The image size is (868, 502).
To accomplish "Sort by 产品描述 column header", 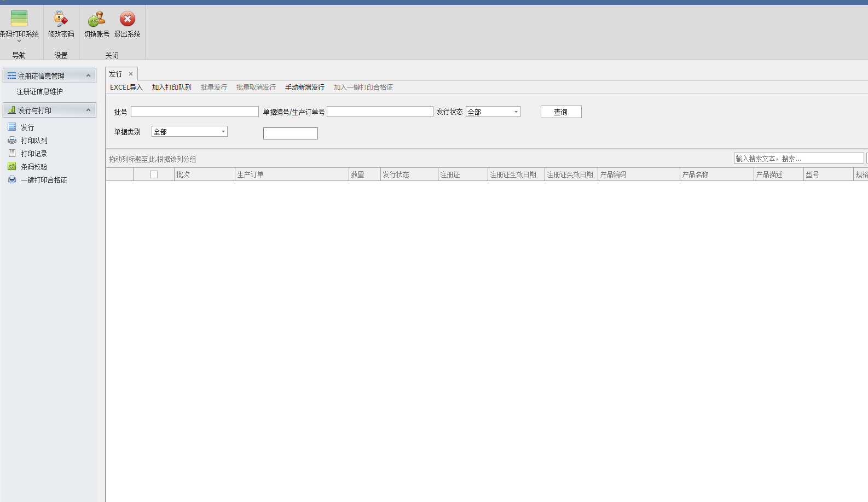I will [x=779, y=174].
